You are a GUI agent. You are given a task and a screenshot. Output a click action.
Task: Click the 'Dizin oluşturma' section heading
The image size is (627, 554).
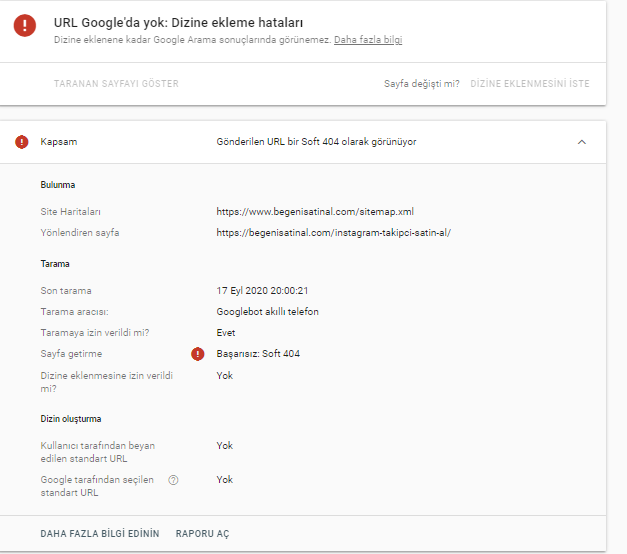pos(70,419)
